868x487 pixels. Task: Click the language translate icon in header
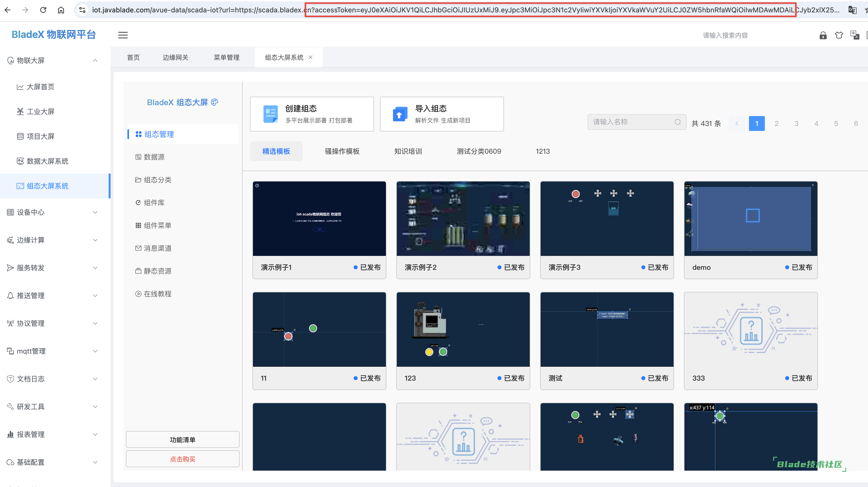(x=855, y=35)
